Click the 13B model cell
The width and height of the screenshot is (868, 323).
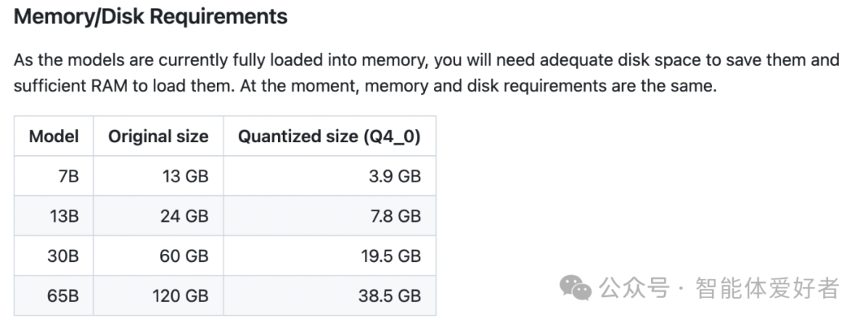click(x=54, y=215)
